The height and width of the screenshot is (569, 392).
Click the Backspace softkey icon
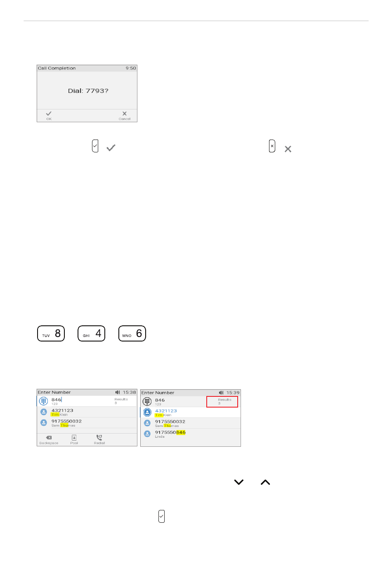pyautogui.click(x=49, y=438)
